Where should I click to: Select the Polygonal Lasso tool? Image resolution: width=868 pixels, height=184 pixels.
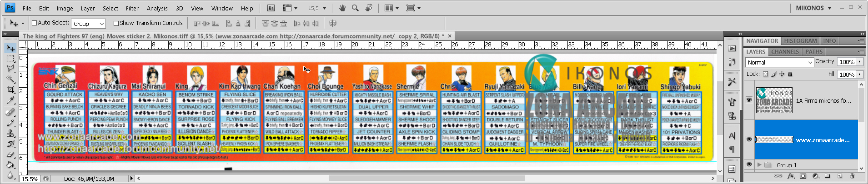point(10,69)
